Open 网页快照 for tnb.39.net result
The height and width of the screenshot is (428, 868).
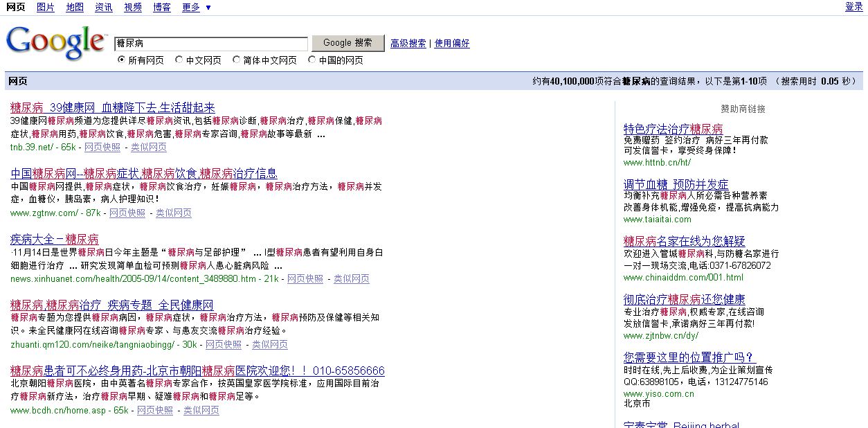tap(102, 148)
